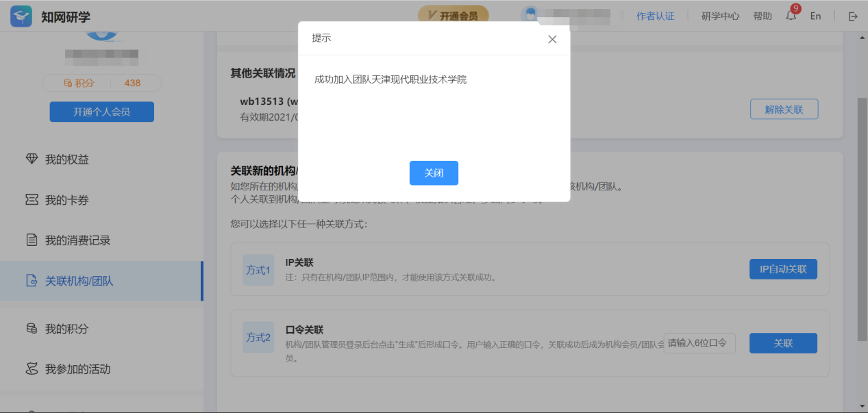868x413 pixels.
Task: Click the 知网研学 logo icon
Action: point(21,16)
